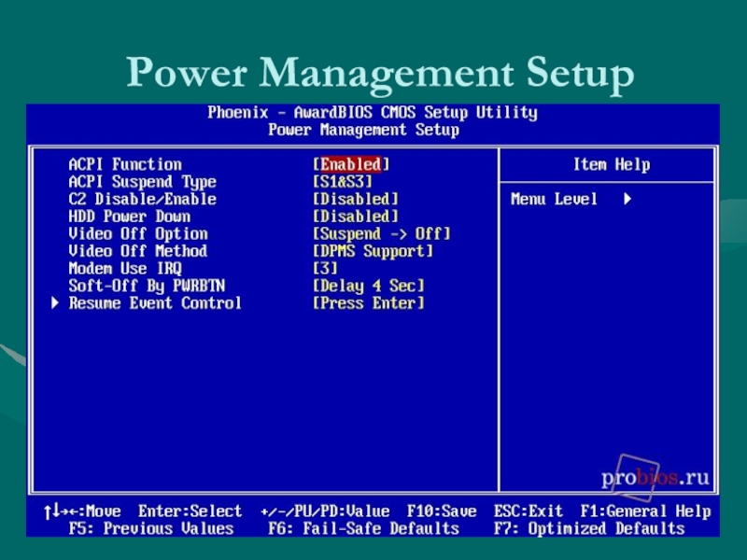Toggle C2 Disable/Enable [Disabled] value
This screenshot has height=560, width=747.
pyautogui.click(x=356, y=199)
